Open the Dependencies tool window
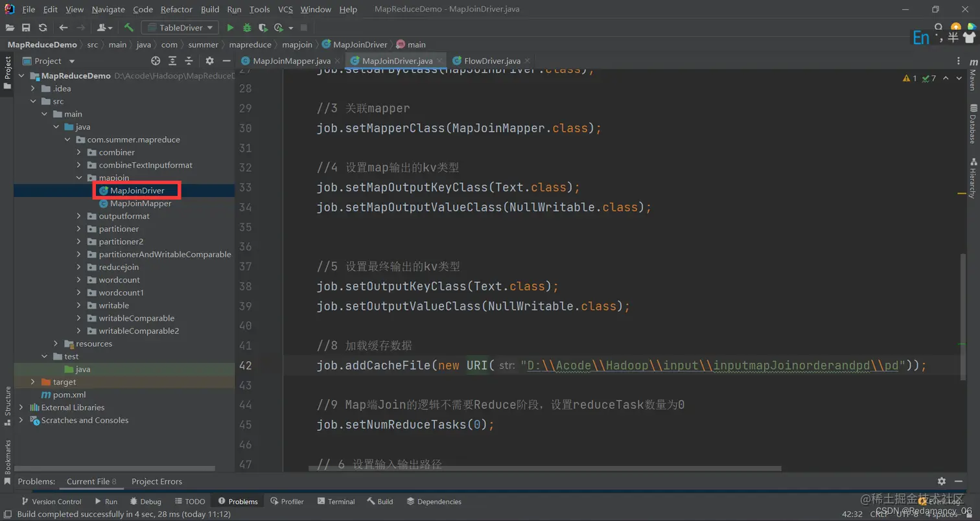The height and width of the screenshot is (521, 980). [x=434, y=502]
